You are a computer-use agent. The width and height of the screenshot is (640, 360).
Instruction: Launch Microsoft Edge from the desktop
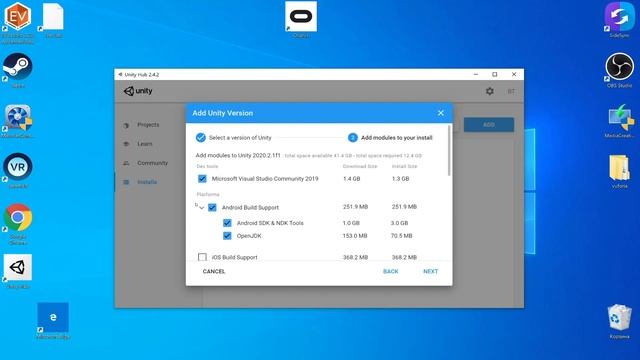point(53,318)
